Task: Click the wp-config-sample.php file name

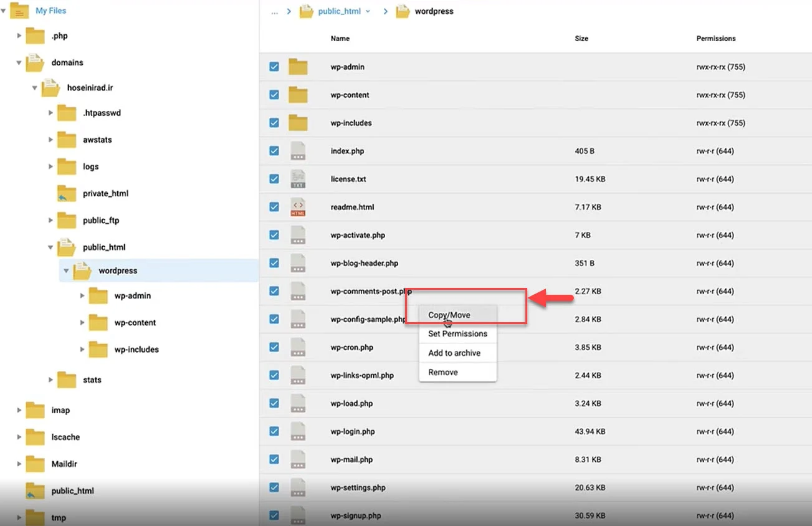Action: pyautogui.click(x=368, y=320)
